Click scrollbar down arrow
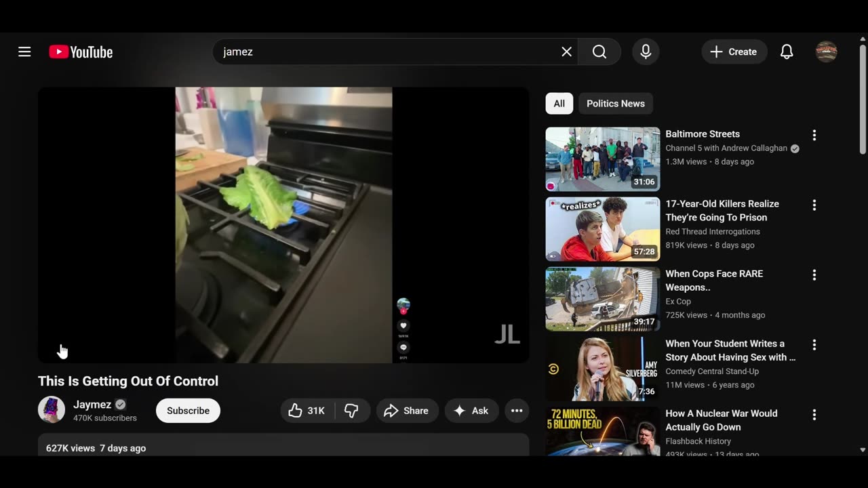This screenshot has width=868, height=488. coord(863,450)
